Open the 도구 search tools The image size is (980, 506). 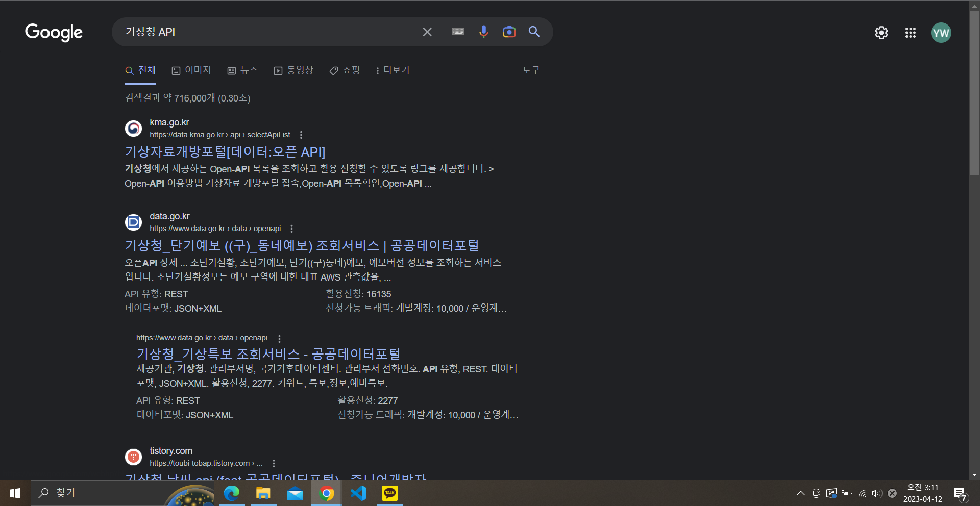(x=531, y=70)
